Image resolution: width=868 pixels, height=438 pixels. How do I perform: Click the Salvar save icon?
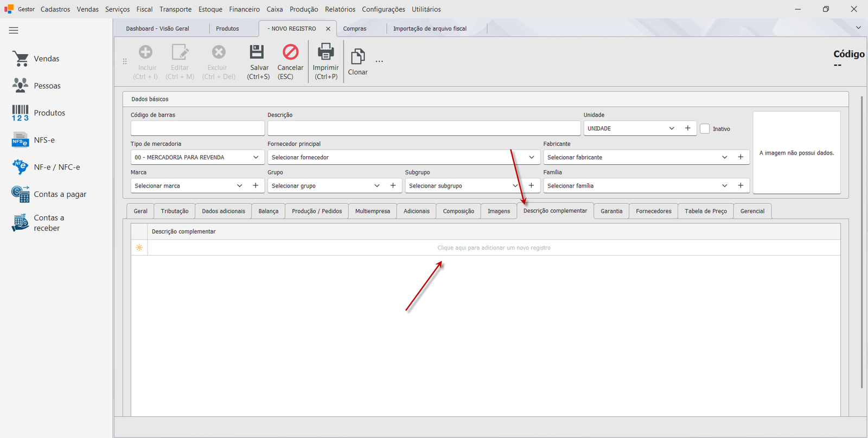click(x=257, y=52)
